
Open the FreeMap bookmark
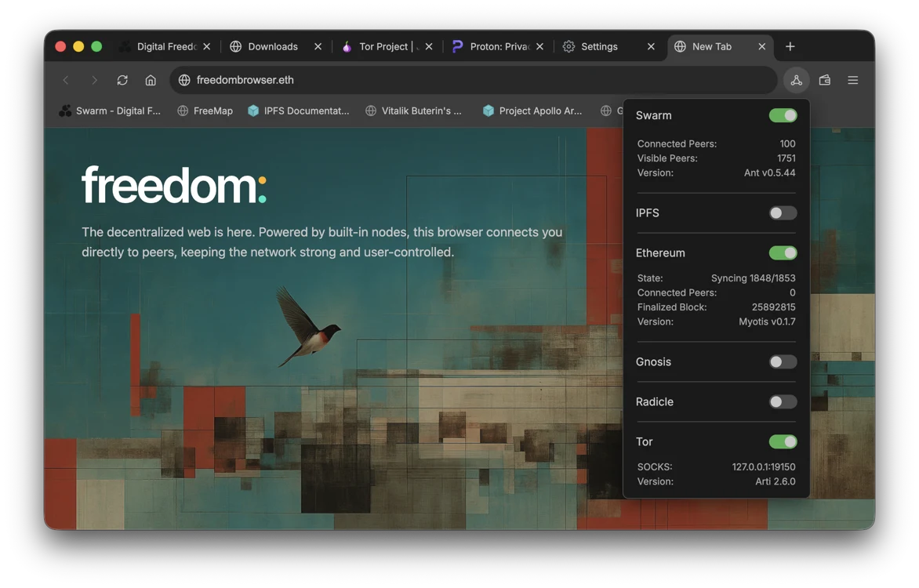(205, 111)
